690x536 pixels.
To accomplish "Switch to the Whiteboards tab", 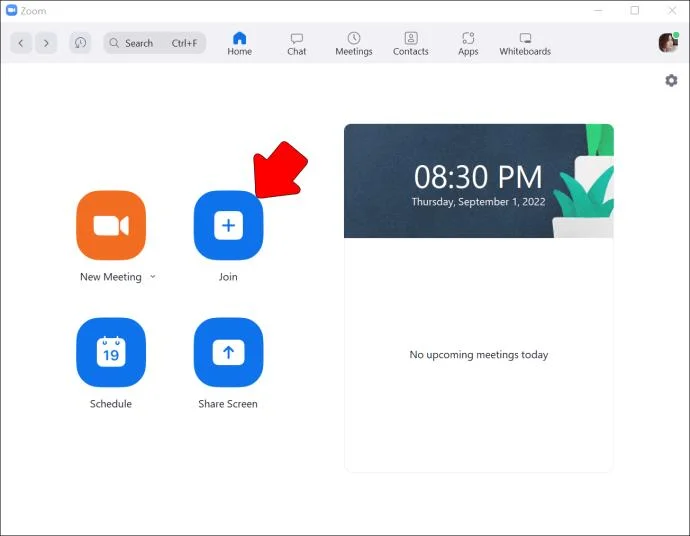I will click(525, 44).
